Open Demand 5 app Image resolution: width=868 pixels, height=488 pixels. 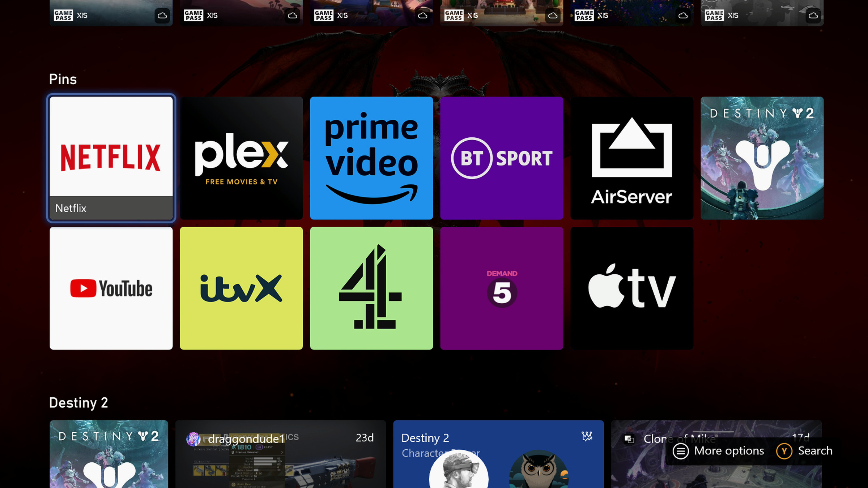(x=501, y=288)
